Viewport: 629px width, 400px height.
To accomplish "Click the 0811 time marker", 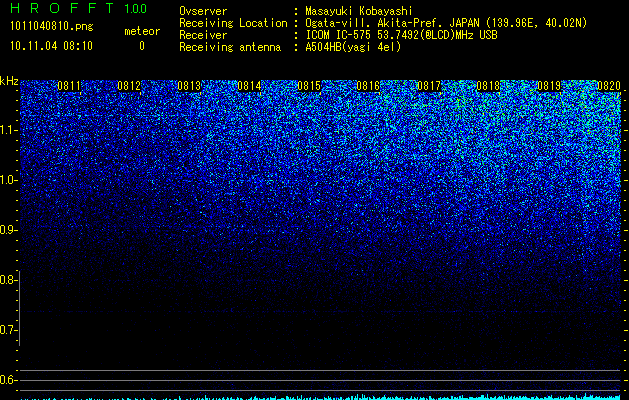I will [x=69, y=86].
